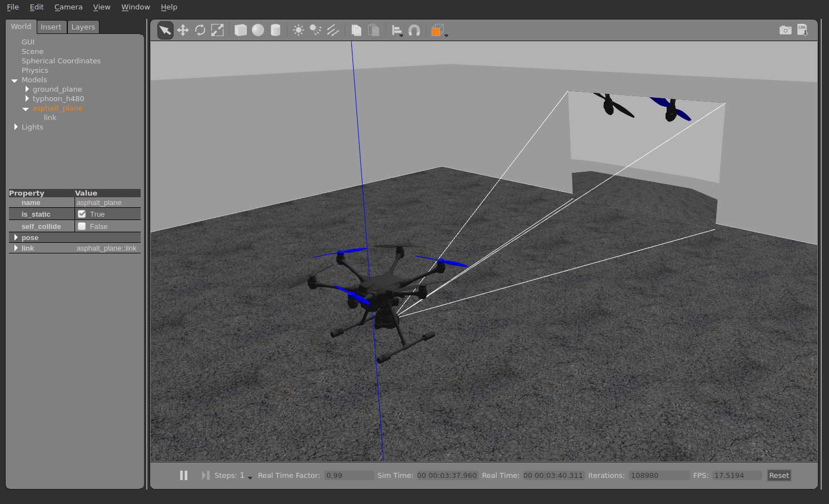Insert a cylinder into the scene
Image resolution: width=829 pixels, height=504 pixels.
click(x=275, y=30)
